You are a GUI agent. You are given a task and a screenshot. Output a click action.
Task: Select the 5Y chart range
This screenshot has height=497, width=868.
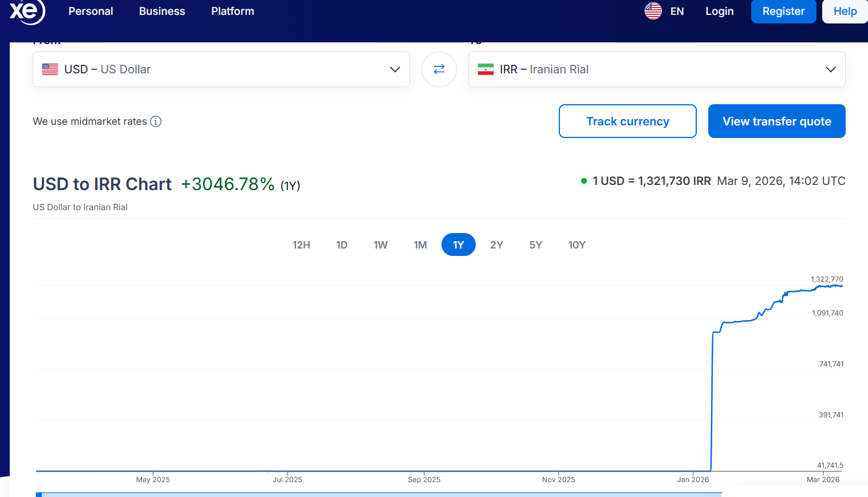click(535, 245)
